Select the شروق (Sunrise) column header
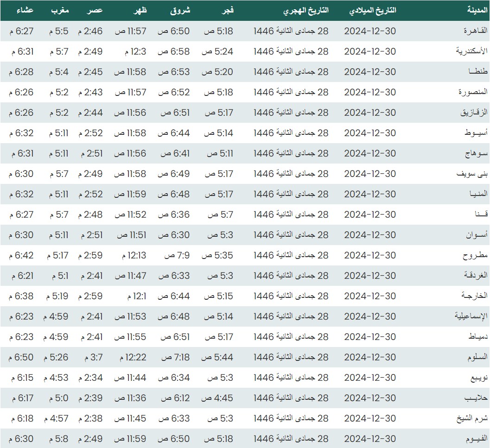The width and height of the screenshot is (490, 448). click(x=180, y=11)
